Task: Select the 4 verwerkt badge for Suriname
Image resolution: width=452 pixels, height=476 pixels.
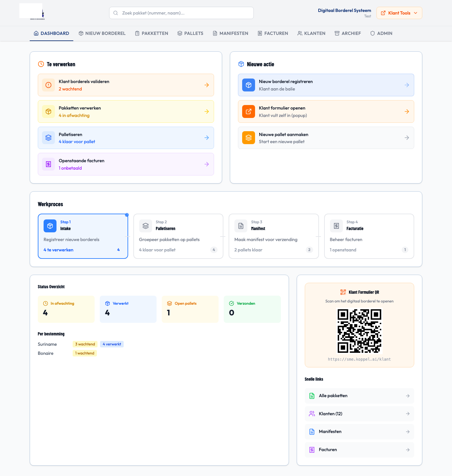Action: [112, 344]
